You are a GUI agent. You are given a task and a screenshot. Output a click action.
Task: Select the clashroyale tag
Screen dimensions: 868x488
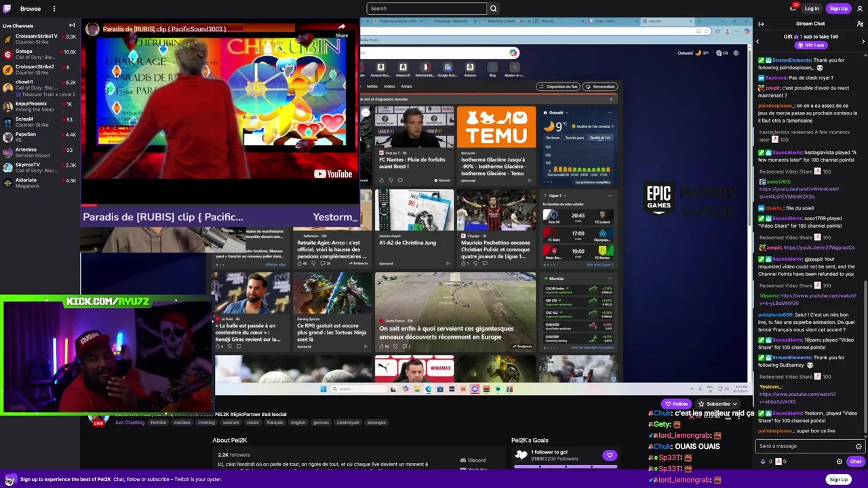(x=348, y=422)
